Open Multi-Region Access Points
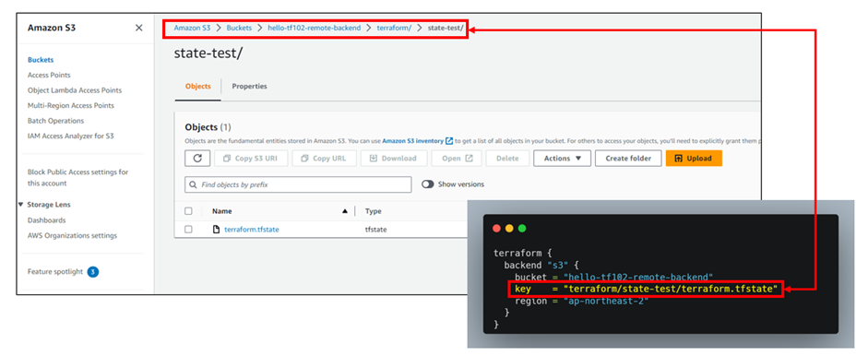Screen dimensions: 868x356 point(71,105)
